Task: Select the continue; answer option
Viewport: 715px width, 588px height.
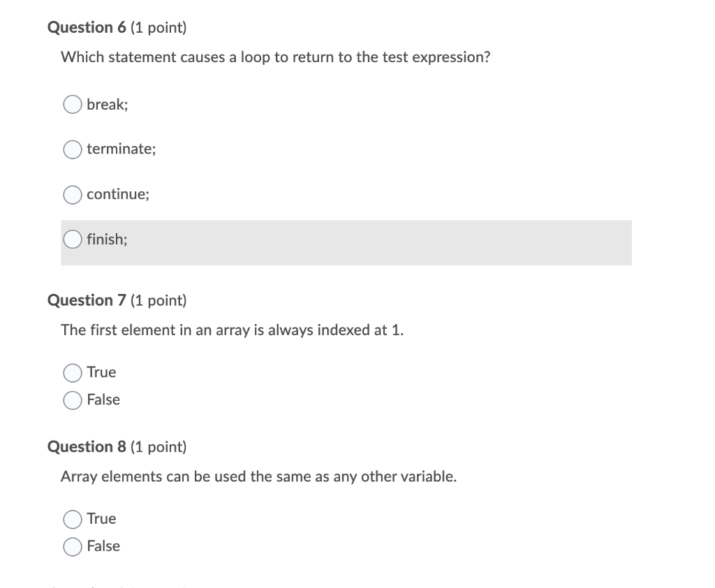Action: pyautogui.click(x=72, y=194)
